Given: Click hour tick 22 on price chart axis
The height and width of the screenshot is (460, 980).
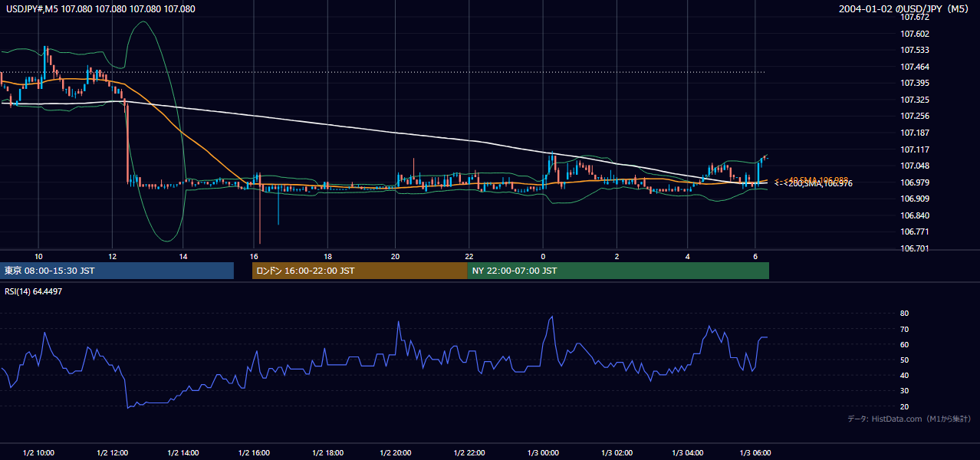Looking at the screenshot, I should click(469, 256).
